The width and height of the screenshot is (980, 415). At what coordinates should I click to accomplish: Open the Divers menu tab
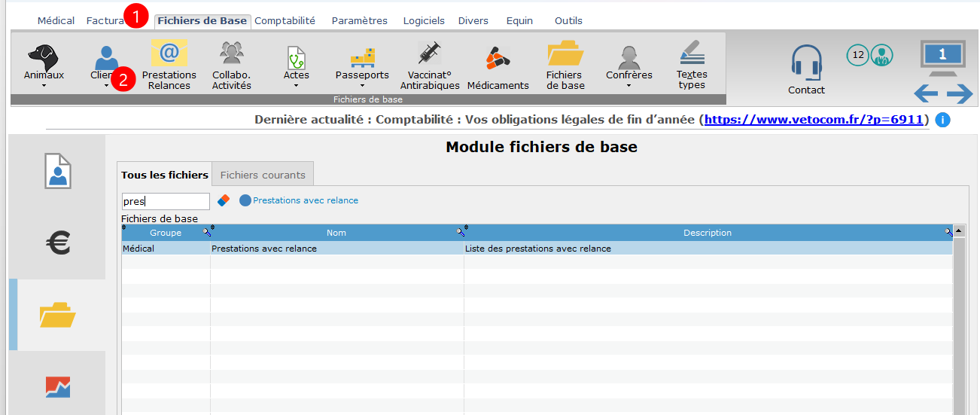(473, 21)
